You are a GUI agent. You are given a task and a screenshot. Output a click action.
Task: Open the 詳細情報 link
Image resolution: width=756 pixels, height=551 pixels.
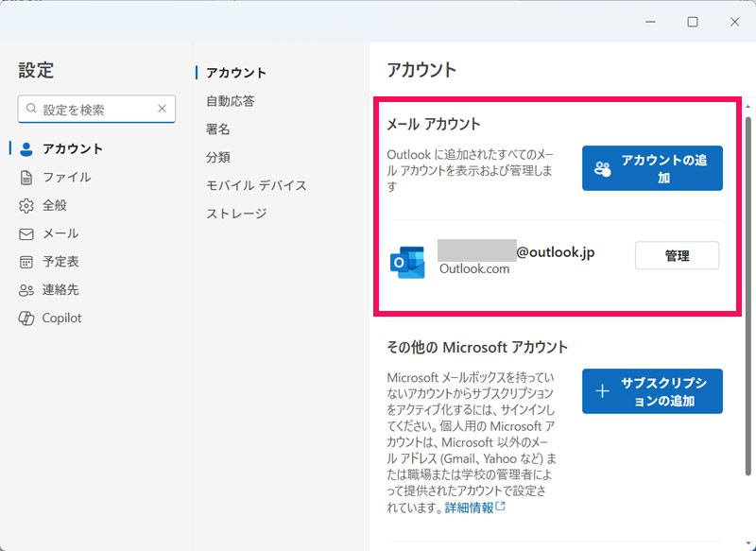(475, 508)
